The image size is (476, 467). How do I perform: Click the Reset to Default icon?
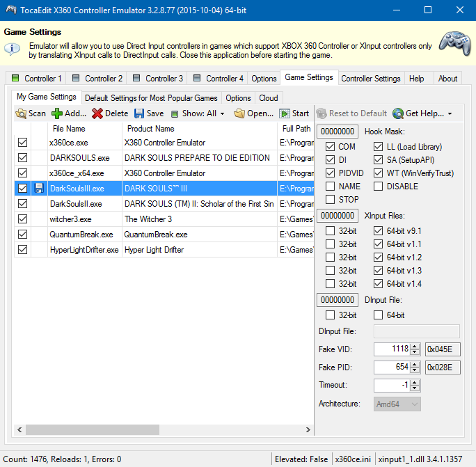pyautogui.click(x=322, y=113)
